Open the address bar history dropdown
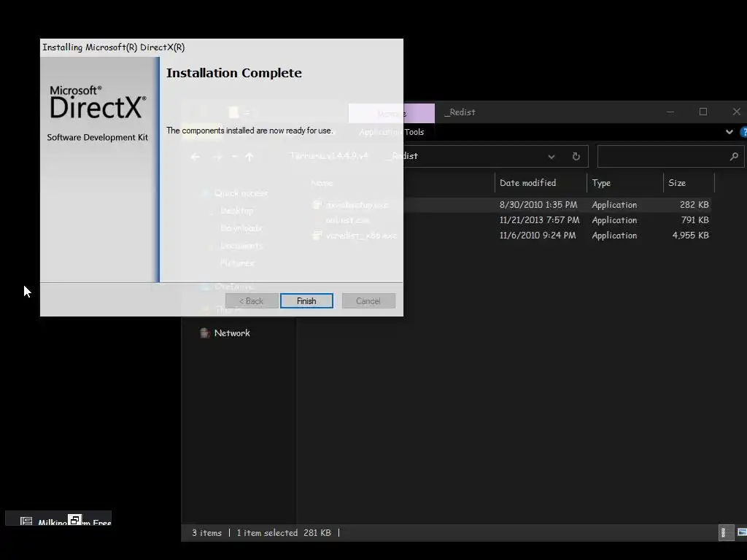The width and height of the screenshot is (747, 560). 551,157
